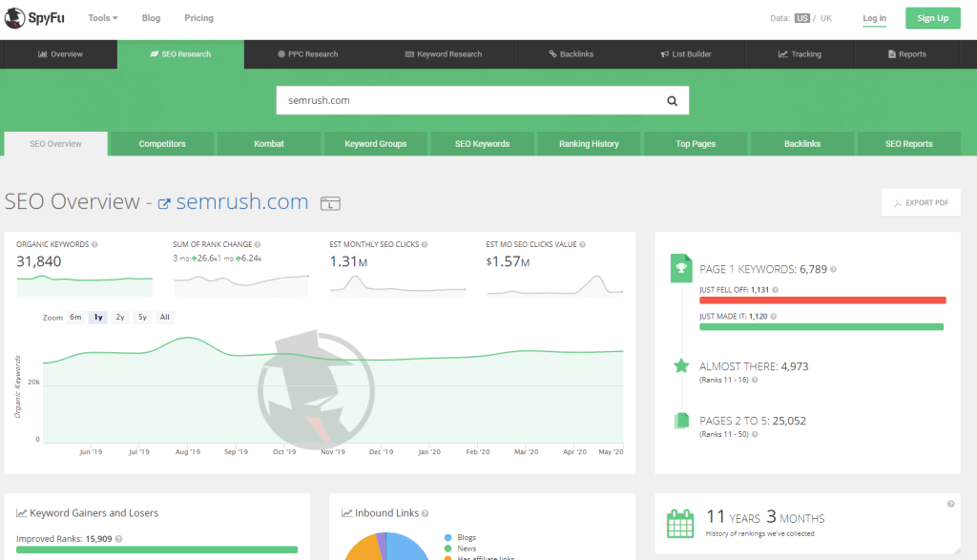This screenshot has width=977, height=560.
Task: Open the PPC Research nav tab
Action: pyautogui.click(x=308, y=54)
